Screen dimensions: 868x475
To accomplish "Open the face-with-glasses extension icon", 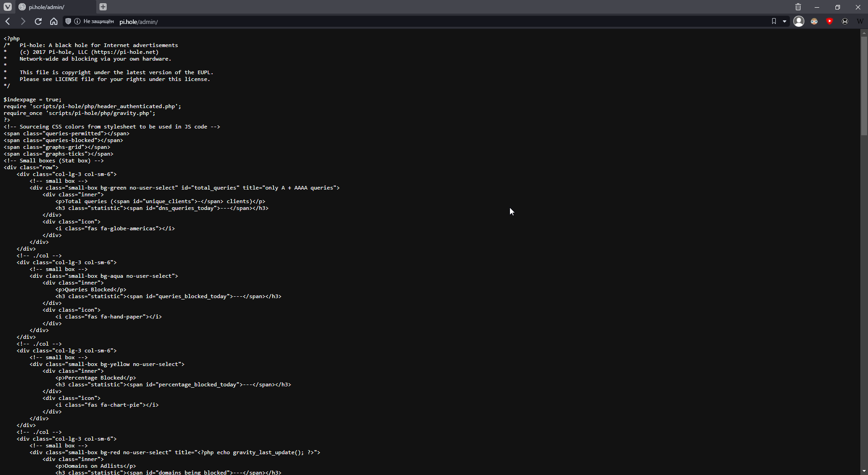I will tap(814, 21).
